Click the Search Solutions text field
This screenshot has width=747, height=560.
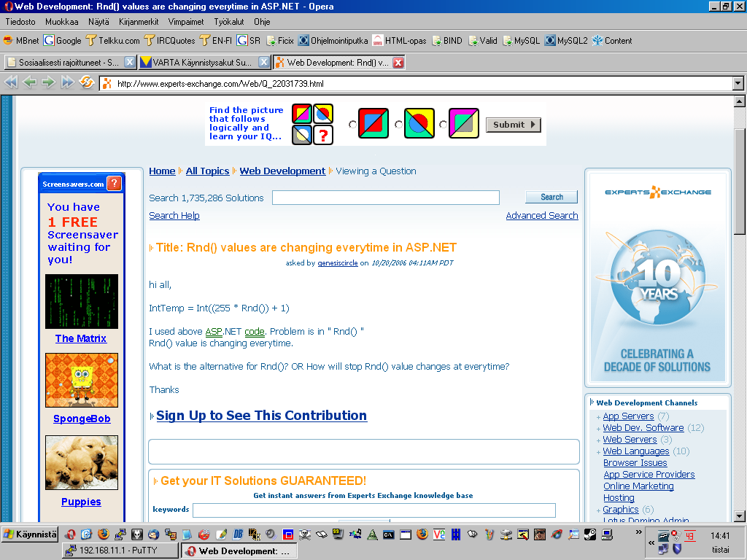[x=385, y=198]
